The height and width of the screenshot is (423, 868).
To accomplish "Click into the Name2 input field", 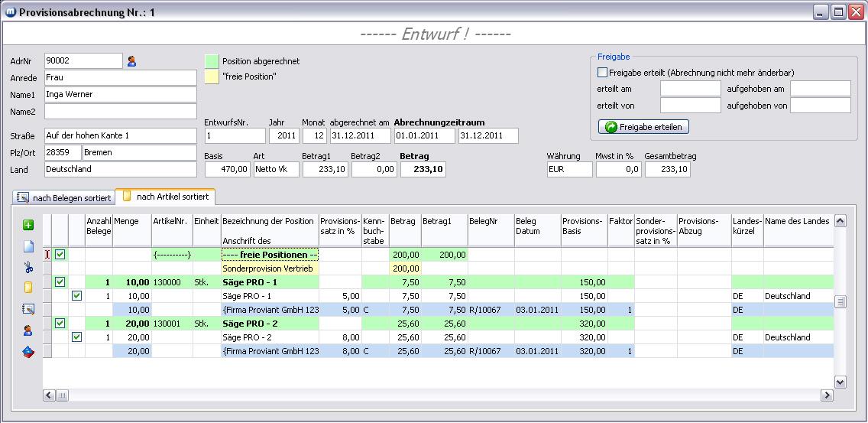I will click(121, 112).
